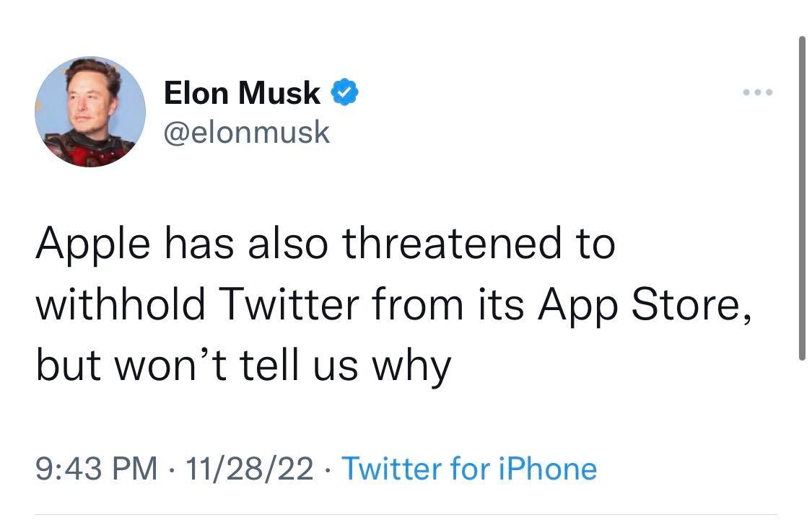Click the 9:43 PM timestamp
Viewport: 812px width, 525px height.
[x=96, y=469]
